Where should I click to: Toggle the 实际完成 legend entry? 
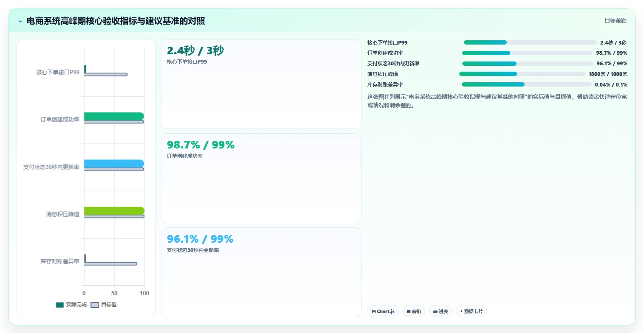pos(71,305)
